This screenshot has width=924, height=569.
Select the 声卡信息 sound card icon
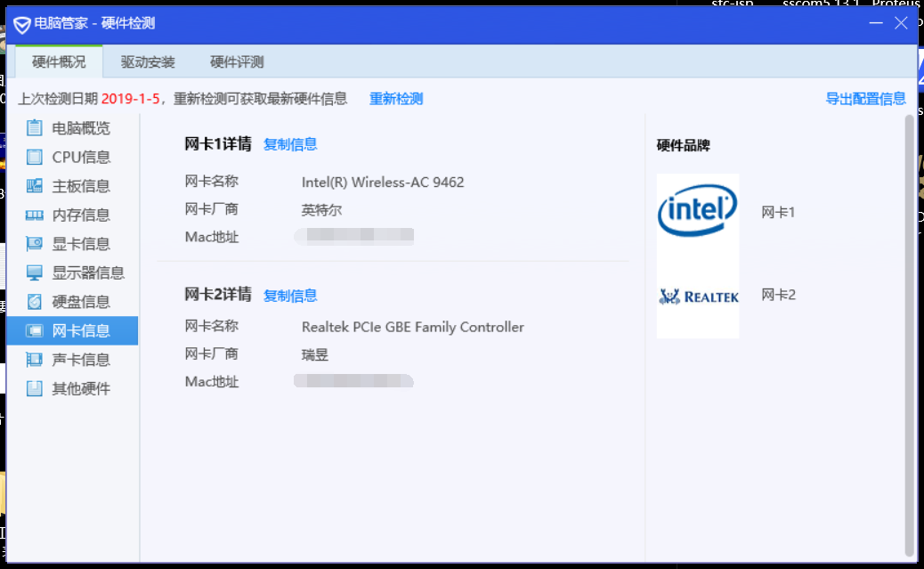[34, 360]
